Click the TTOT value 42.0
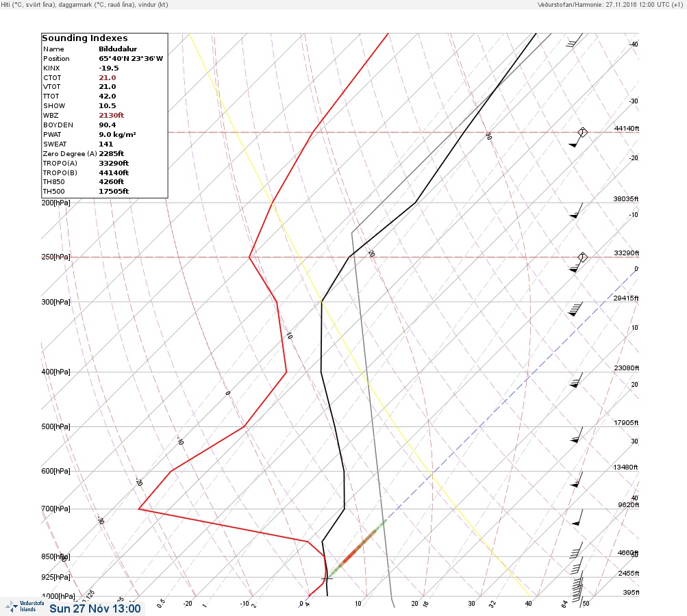This screenshot has height=616, width=687. 108,97
